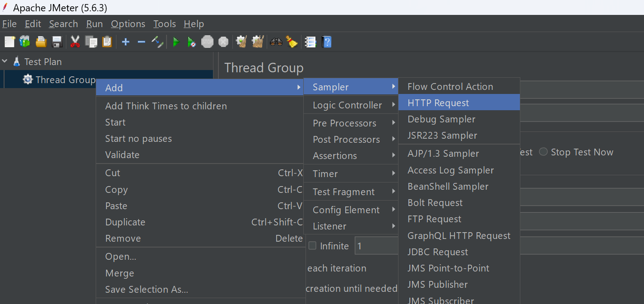Open the Run menu
The width and height of the screenshot is (644, 304).
pos(95,24)
